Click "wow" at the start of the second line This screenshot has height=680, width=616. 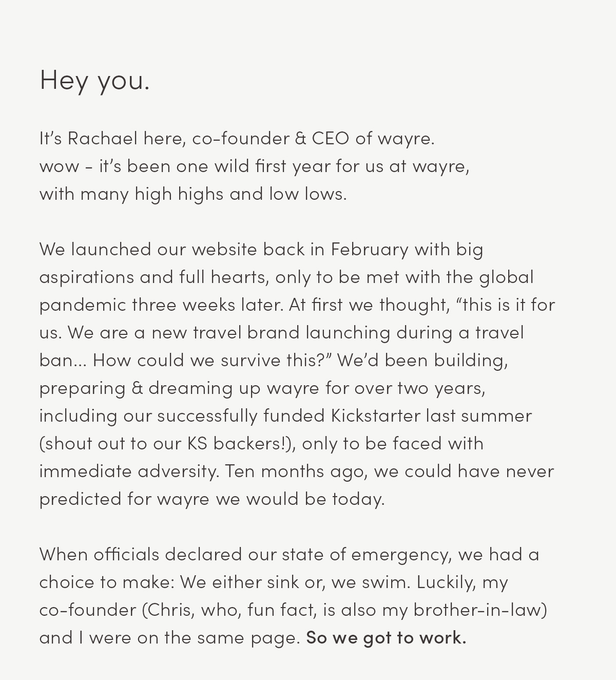point(59,166)
